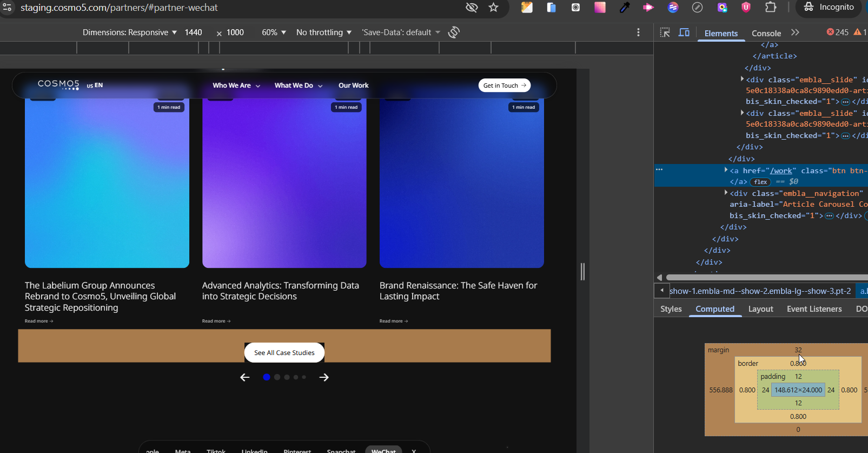Open device toolbar three-dot options menu

tap(638, 32)
